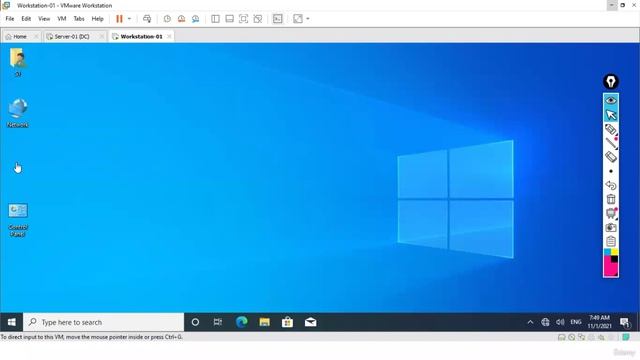Image resolution: width=640 pixels, height=360 pixels.
Task: Click the VMware status bar message icon
Action: pyautogui.click(x=625, y=337)
